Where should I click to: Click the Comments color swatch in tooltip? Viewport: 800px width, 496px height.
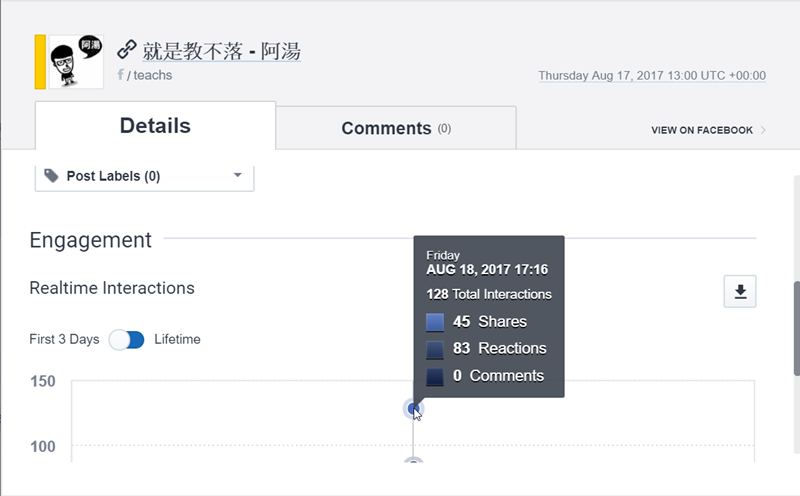(x=435, y=376)
